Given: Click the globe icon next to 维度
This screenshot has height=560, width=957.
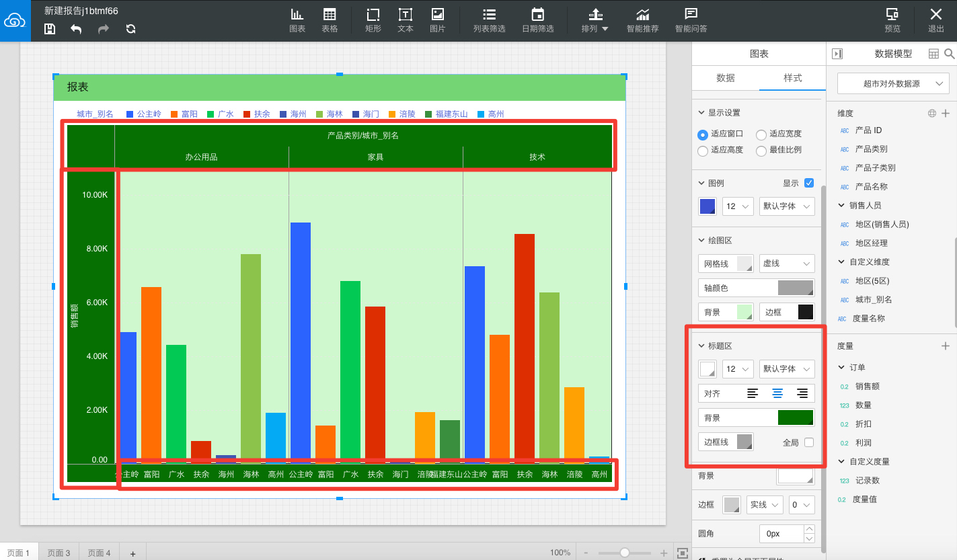Looking at the screenshot, I should (931, 113).
